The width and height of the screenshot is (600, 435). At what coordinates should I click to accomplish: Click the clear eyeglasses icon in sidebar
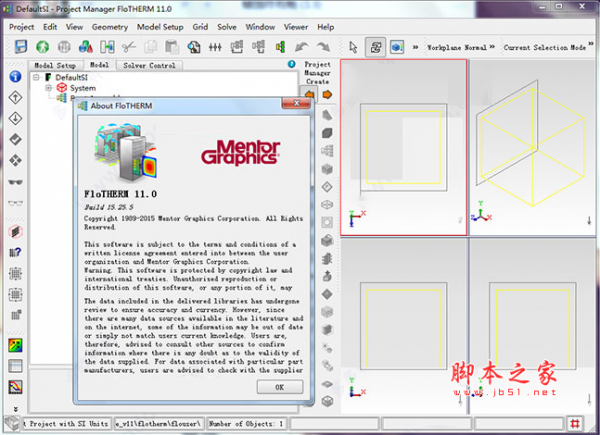click(15, 203)
